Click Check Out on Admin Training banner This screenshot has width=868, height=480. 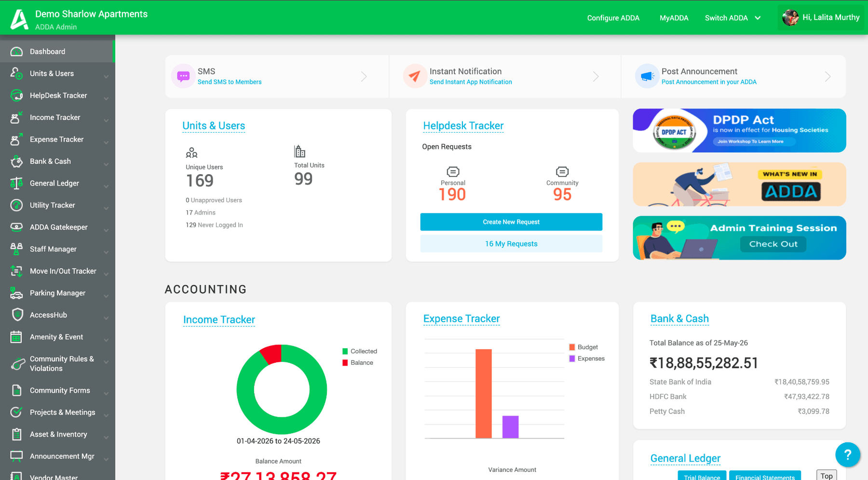point(773,244)
